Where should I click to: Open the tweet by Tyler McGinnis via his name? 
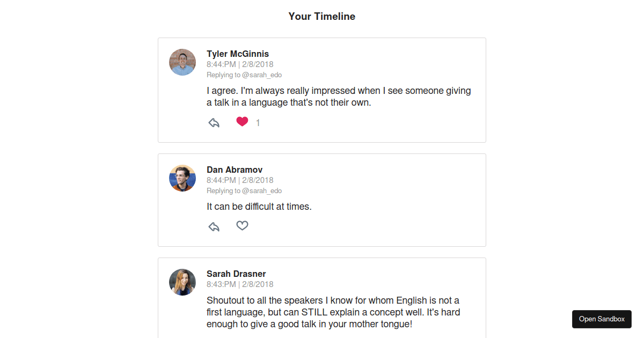tap(238, 54)
